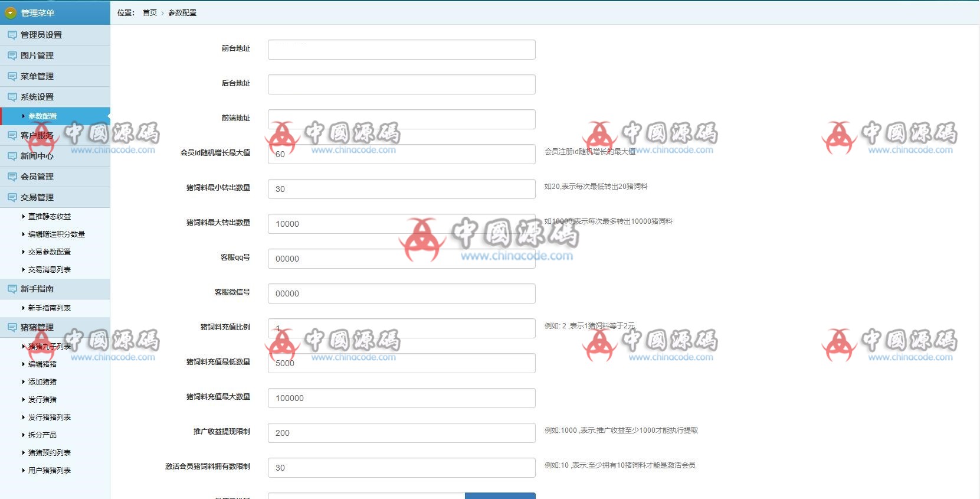
Task: Click the 新手指南 section icon
Action: [x=12, y=289]
